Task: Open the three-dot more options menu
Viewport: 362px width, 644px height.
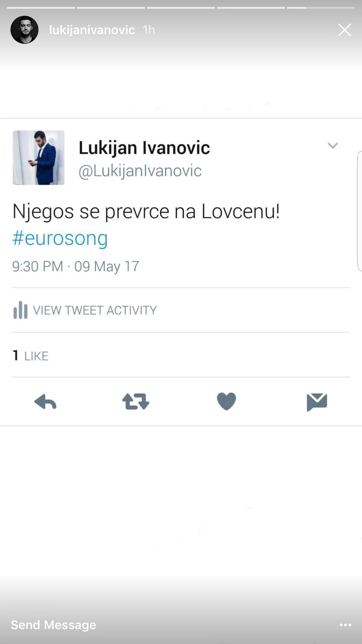Action: tap(345, 625)
